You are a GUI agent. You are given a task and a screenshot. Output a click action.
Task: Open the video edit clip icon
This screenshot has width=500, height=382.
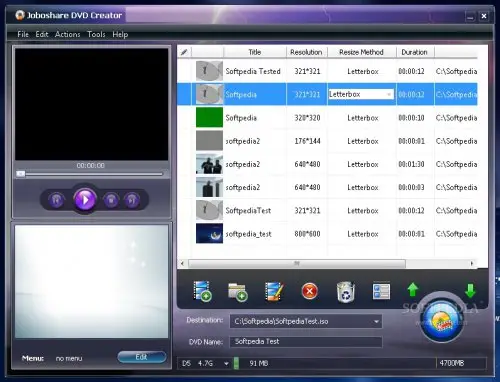pyautogui.click(x=274, y=292)
